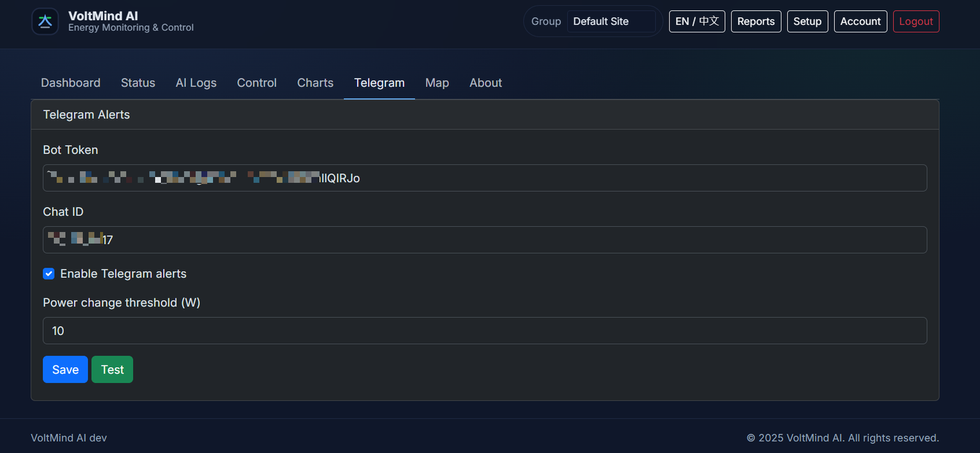Open the Group site dropdown
The image size is (980, 453).
pyautogui.click(x=611, y=21)
